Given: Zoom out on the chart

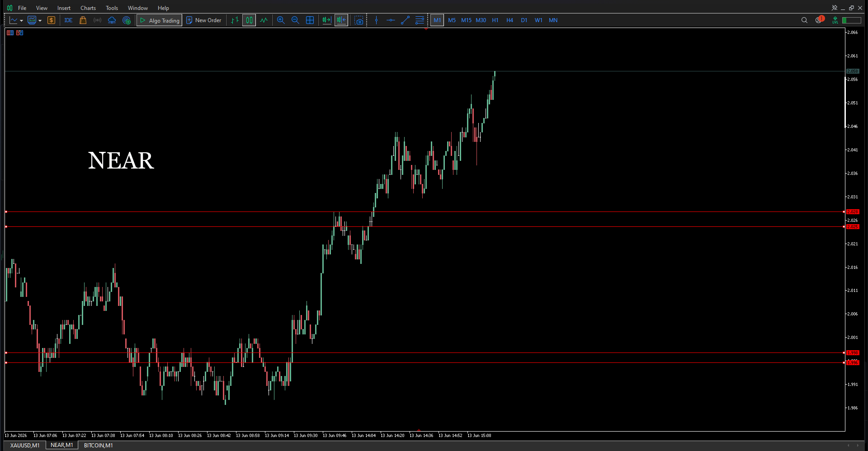Looking at the screenshot, I should coord(295,20).
